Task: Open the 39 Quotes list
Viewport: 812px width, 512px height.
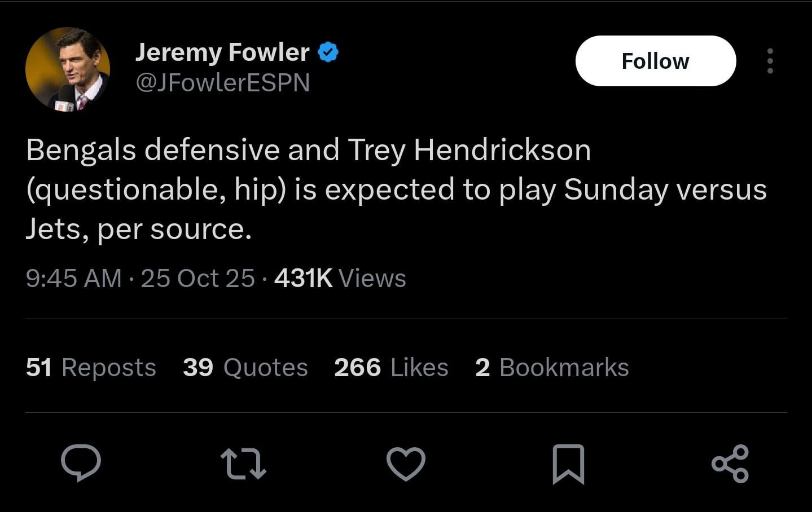Action: click(x=244, y=367)
